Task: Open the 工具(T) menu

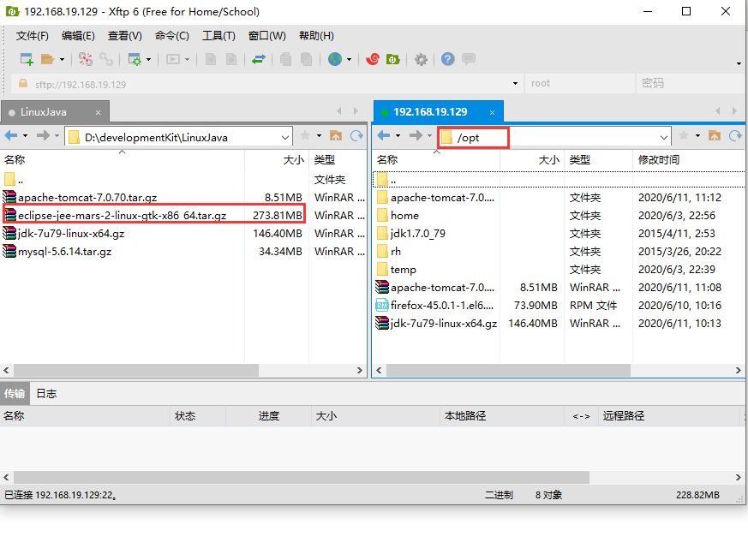Action: (218, 36)
